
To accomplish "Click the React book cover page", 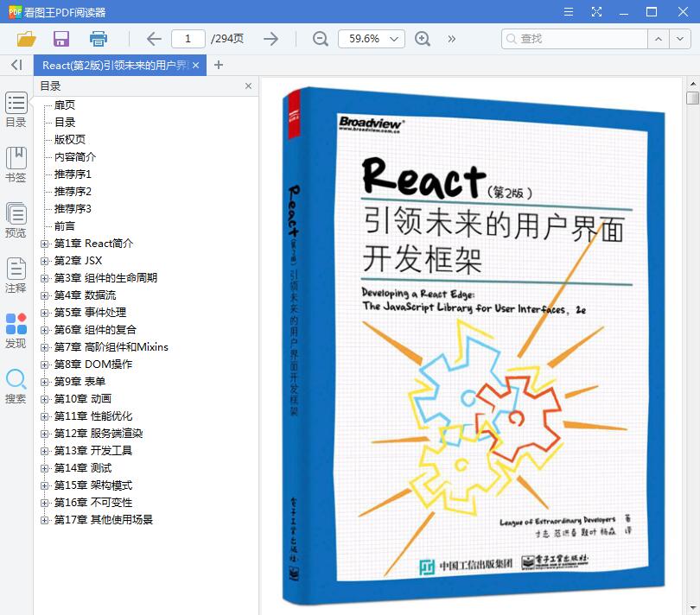I will 474,346.
